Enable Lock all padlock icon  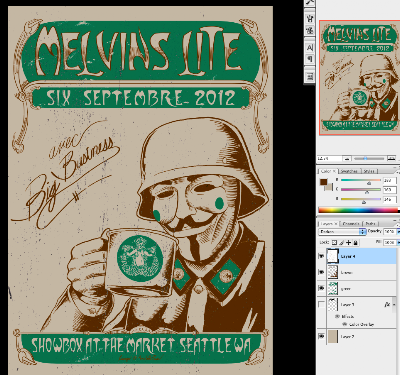[356, 243]
